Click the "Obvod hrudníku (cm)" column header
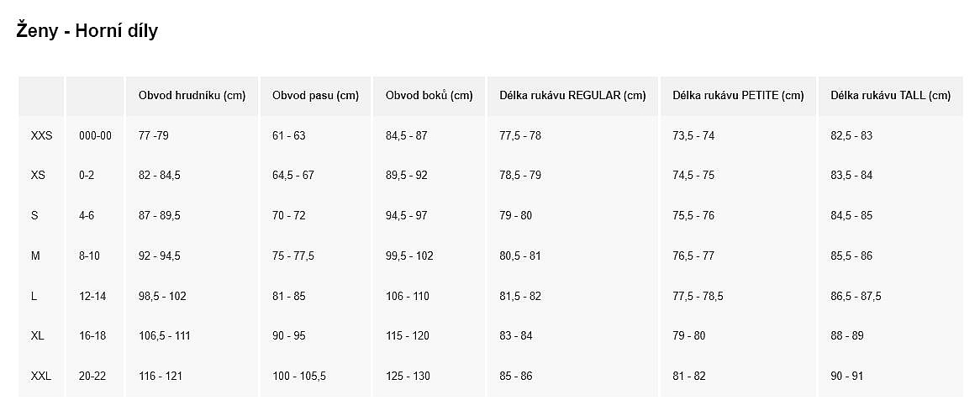 (x=192, y=96)
